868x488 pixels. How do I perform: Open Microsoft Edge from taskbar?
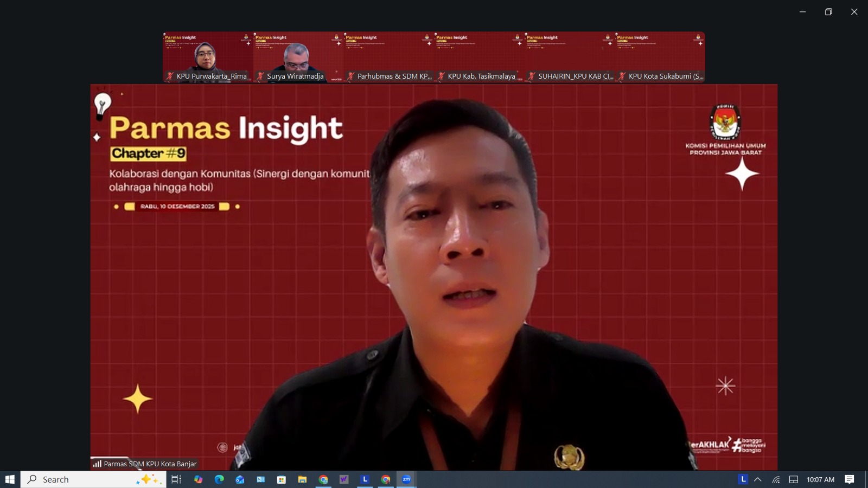[219, 479]
